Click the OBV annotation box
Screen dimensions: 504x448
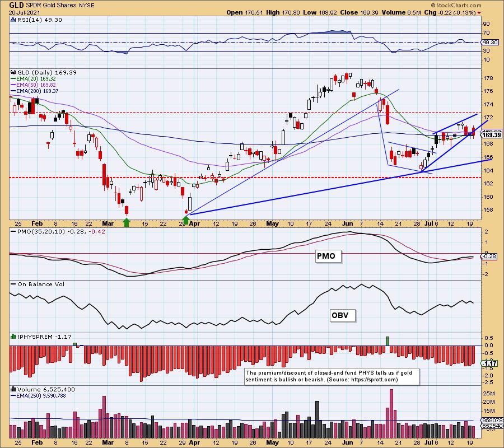click(x=342, y=316)
